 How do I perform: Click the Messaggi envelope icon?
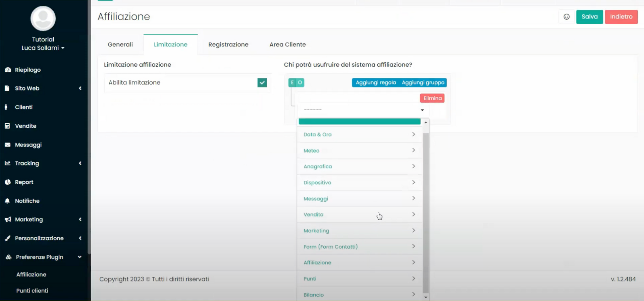(x=7, y=144)
